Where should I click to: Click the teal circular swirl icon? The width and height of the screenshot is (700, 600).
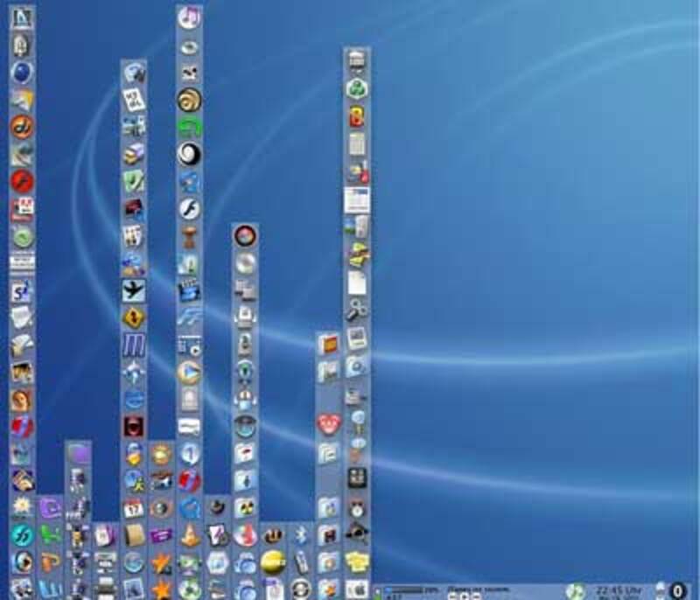click(x=22, y=535)
